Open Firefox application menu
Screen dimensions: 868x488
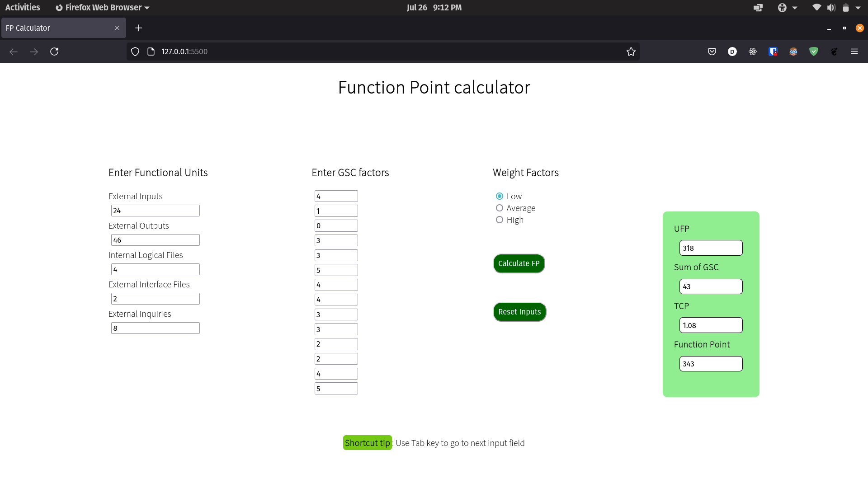tap(855, 52)
